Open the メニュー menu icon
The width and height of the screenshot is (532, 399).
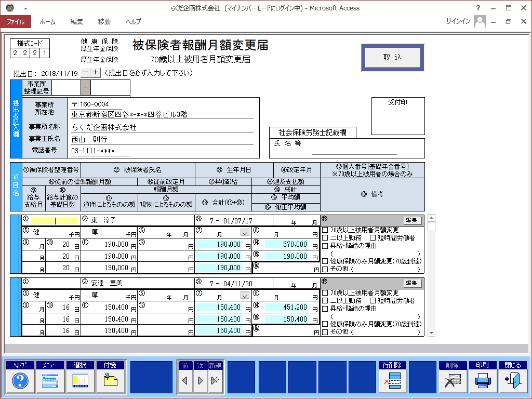(50, 381)
